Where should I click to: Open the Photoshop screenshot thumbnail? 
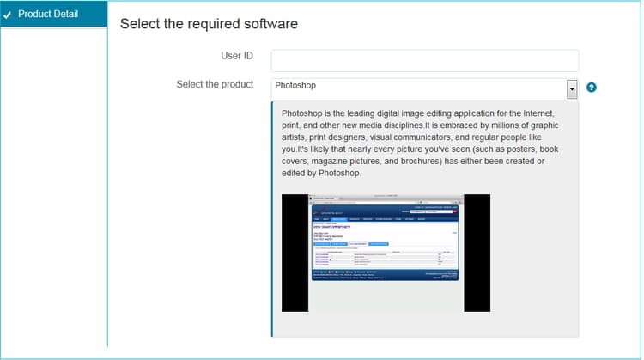(386, 253)
